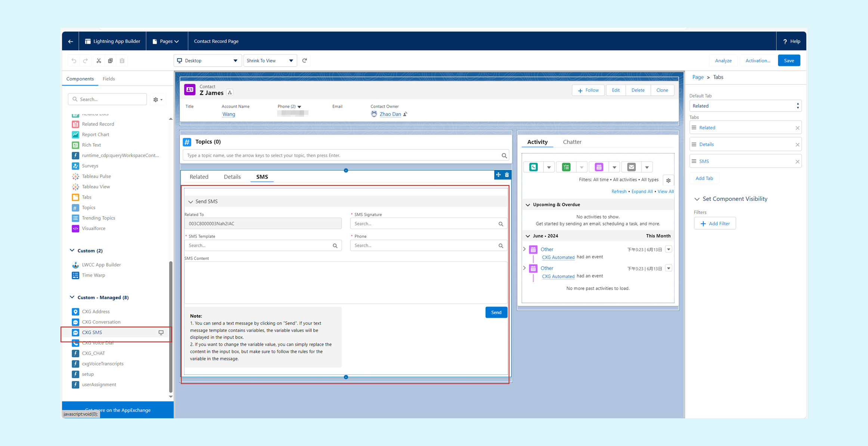
Task: Open the Details tab on canvas
Action: coord(232,177)
